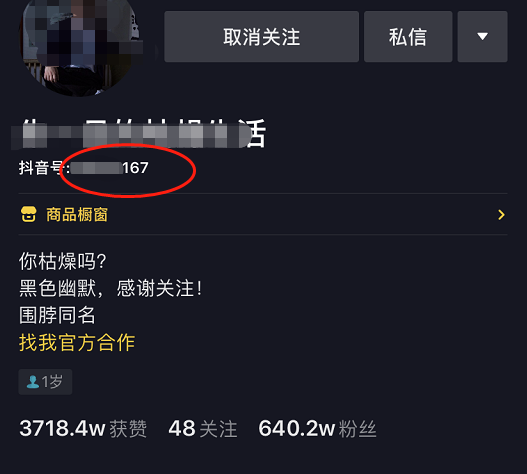
Task: Tap the yellow chevron on 商品橱窗 row
Action: (501, 215)
